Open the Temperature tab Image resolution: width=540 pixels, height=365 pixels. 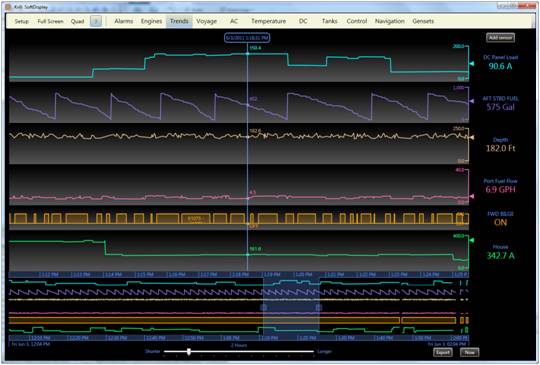[269, 21]
